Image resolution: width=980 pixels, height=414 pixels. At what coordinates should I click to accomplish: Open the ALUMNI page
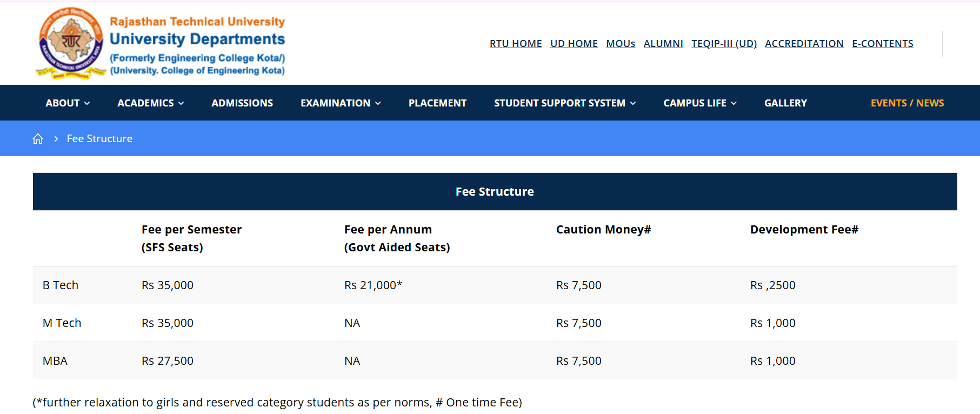(x=663, y=43)
